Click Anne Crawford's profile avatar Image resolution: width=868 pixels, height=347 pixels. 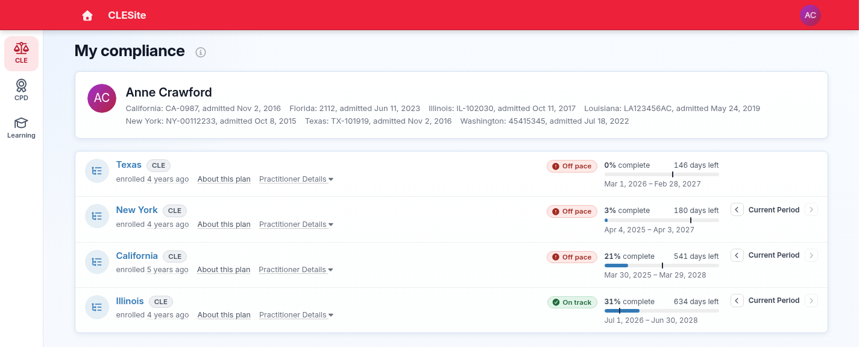pyautogui.click(x=102, y=98)
